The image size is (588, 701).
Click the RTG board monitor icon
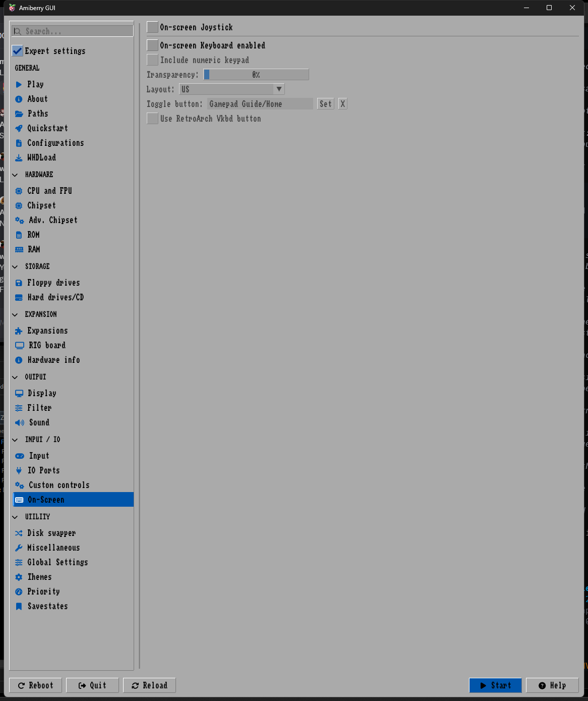pos(20,346)
